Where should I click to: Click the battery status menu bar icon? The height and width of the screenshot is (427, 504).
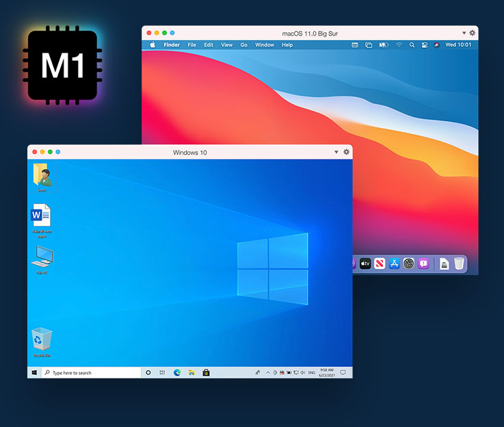tap(383, 45)
